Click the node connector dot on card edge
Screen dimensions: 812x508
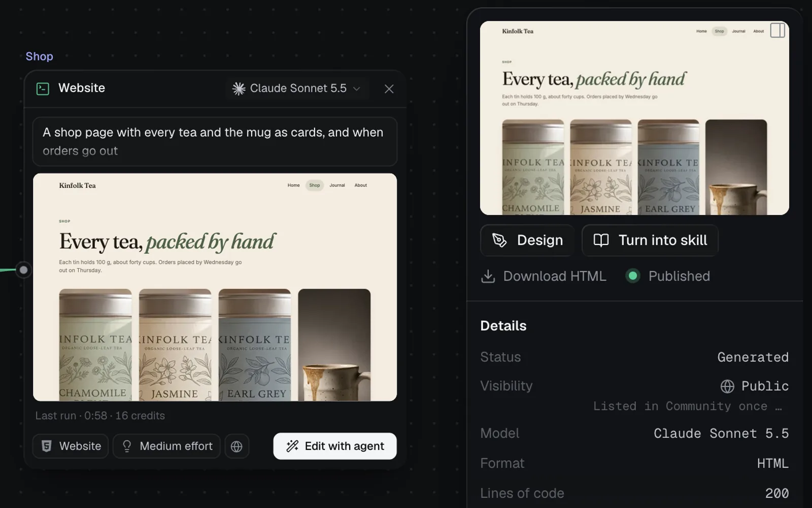coord(23,270)
